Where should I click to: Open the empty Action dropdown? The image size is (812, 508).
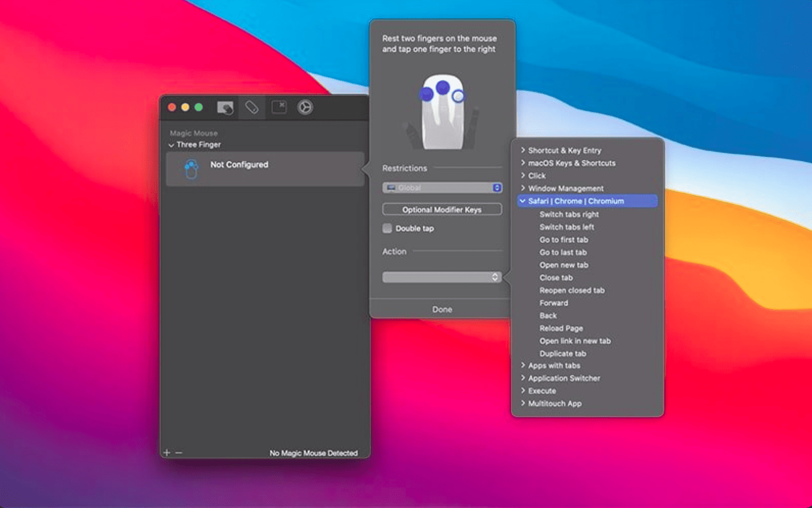tap(442, 277)
